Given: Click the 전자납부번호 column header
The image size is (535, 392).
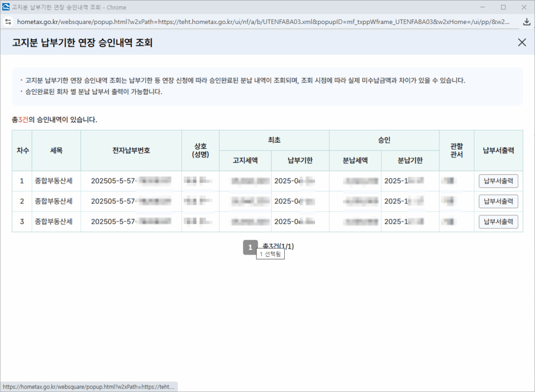Looking at the screenshot, I should pyautogui.click(x=131, y=150).
